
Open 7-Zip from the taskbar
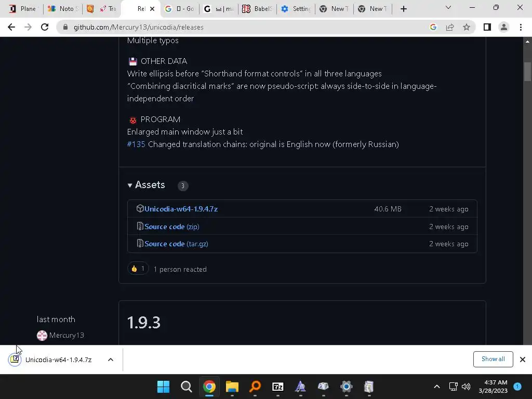coord(278,387)
